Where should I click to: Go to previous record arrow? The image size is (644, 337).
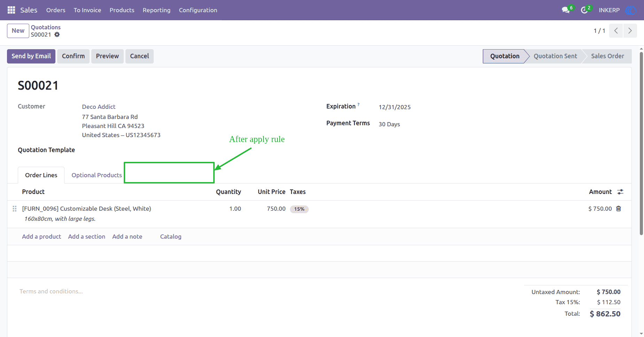tap(616, 31)
